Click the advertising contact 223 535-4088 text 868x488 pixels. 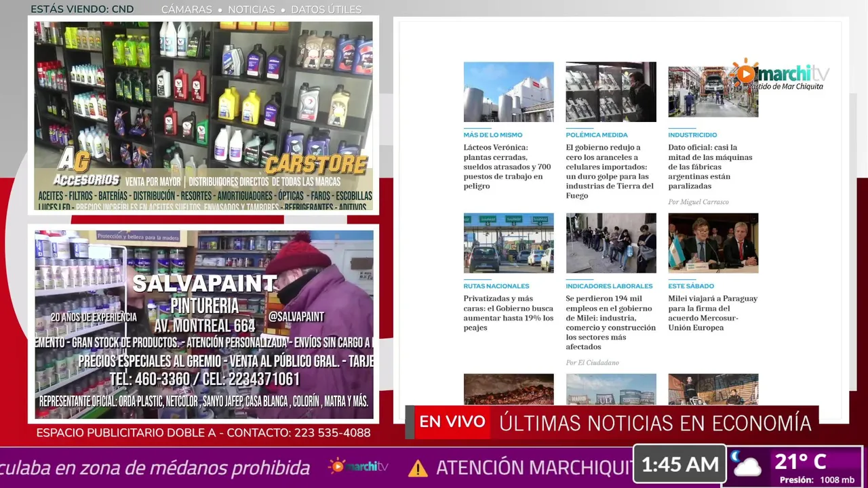pyautogui.click(x=203, y=432)
